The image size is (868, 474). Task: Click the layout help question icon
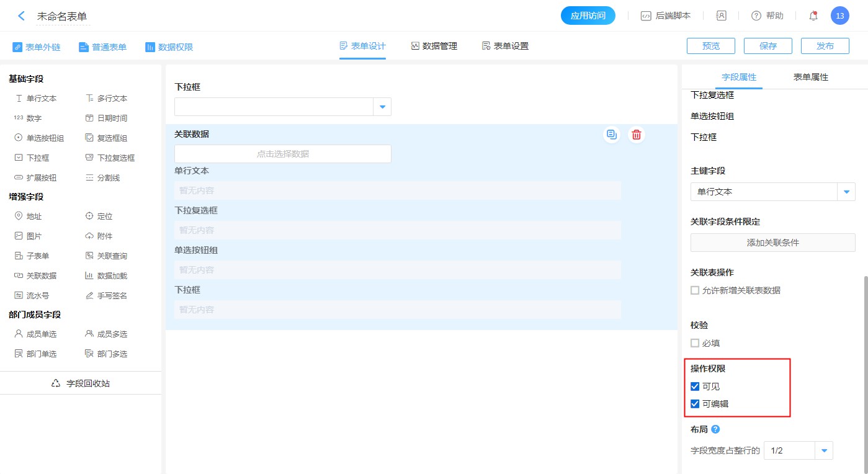(x=715, y=429)
